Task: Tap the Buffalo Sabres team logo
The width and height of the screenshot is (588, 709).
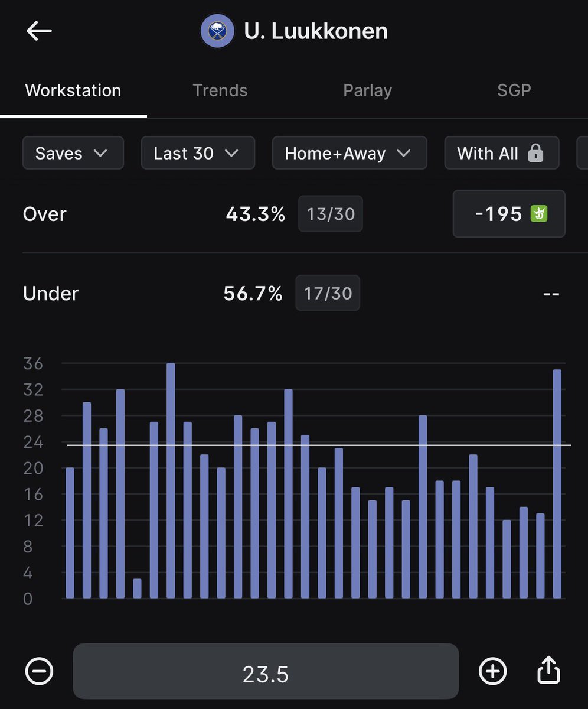Action: pyautogui.click(x=217, y=31)
